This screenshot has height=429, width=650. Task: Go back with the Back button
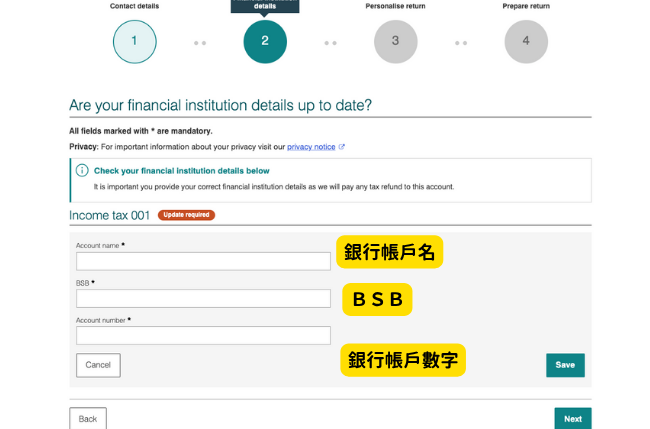pyautogui.click(x=88, y=418)
